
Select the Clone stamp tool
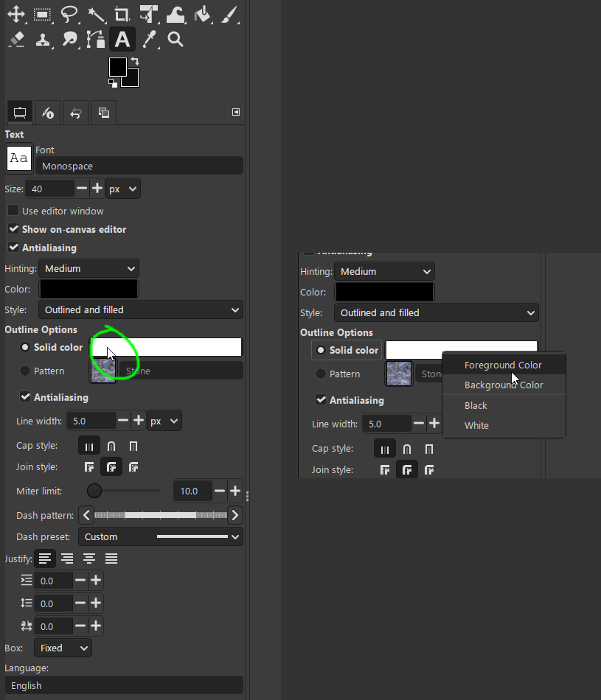click(x=43, y=39)
